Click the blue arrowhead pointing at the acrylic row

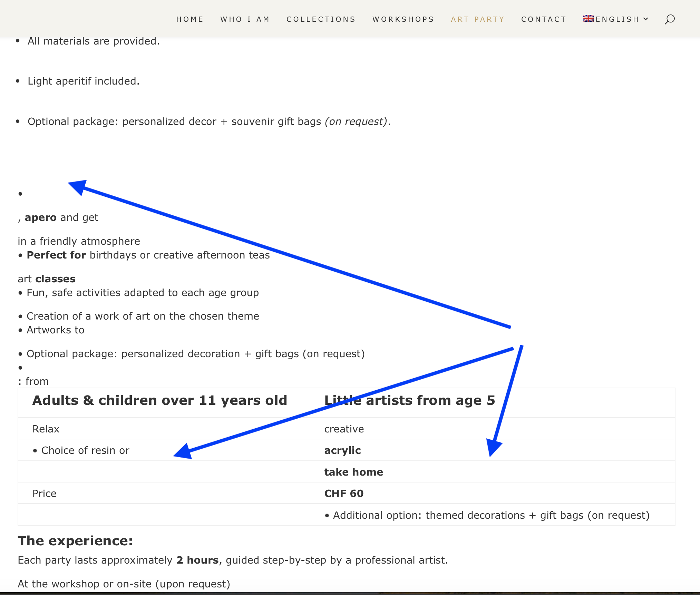tap(493, 447)
